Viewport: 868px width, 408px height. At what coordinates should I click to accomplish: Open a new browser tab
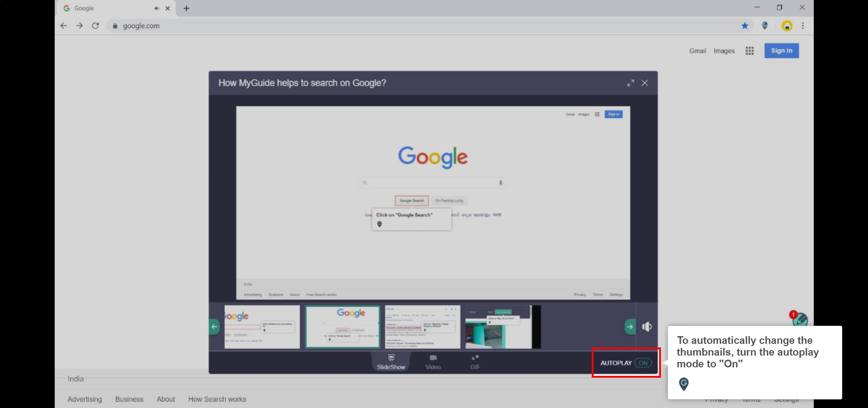point(186,8)
